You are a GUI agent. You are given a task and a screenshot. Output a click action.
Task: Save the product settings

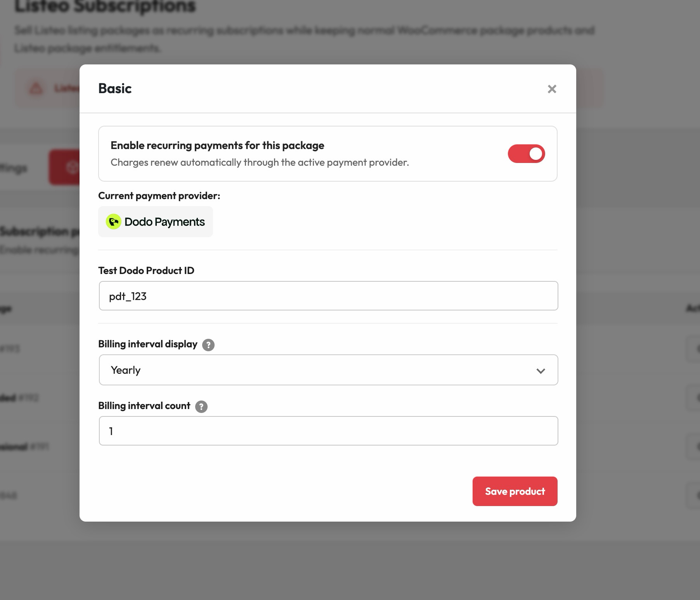point(515,491)
